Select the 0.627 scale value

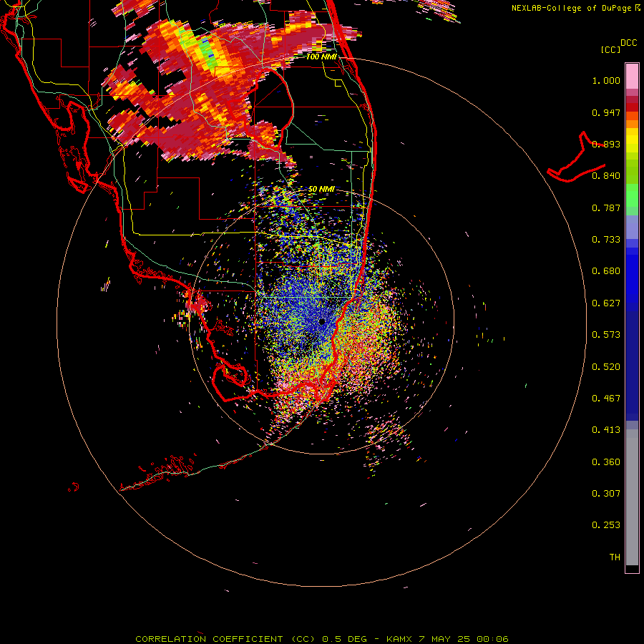[x=606, y=303]
